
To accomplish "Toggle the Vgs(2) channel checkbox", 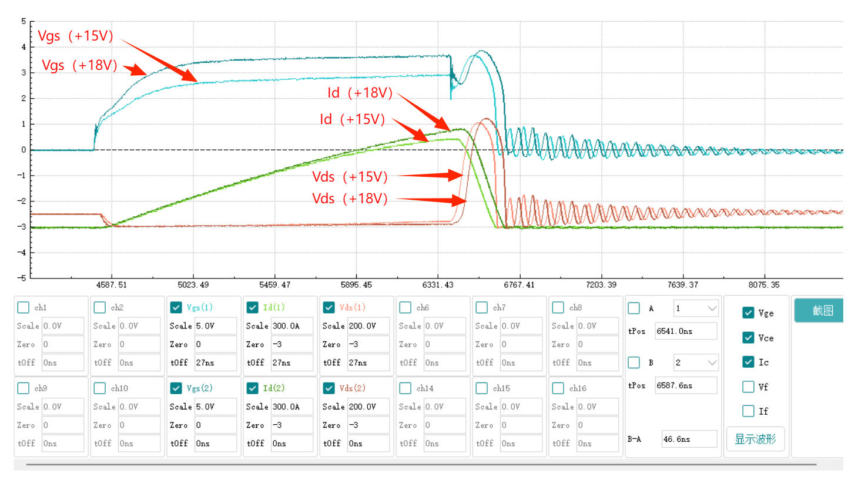I will (x=176, y=388).
